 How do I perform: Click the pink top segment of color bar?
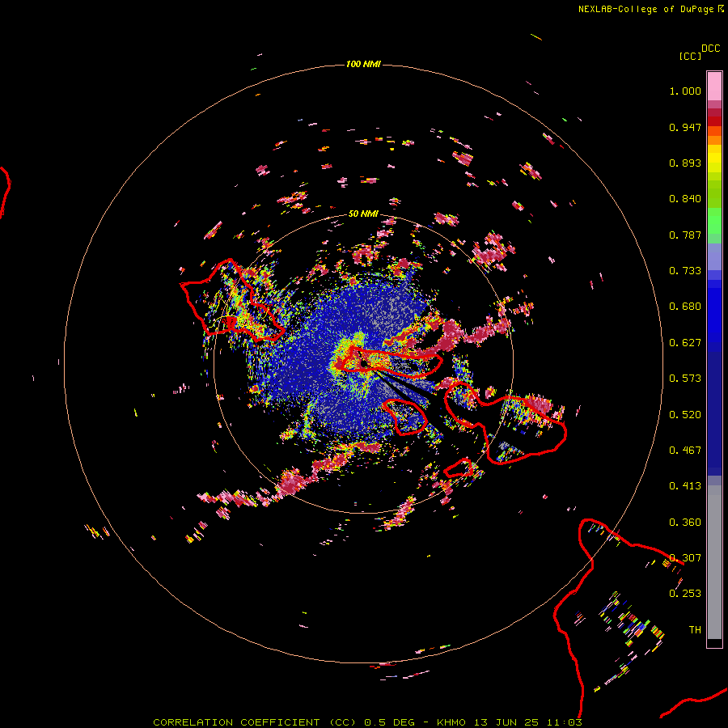point(714,87)
